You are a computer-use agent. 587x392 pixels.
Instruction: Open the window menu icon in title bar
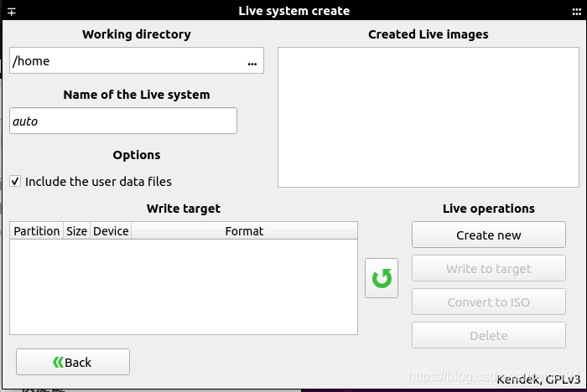point(12,12)
